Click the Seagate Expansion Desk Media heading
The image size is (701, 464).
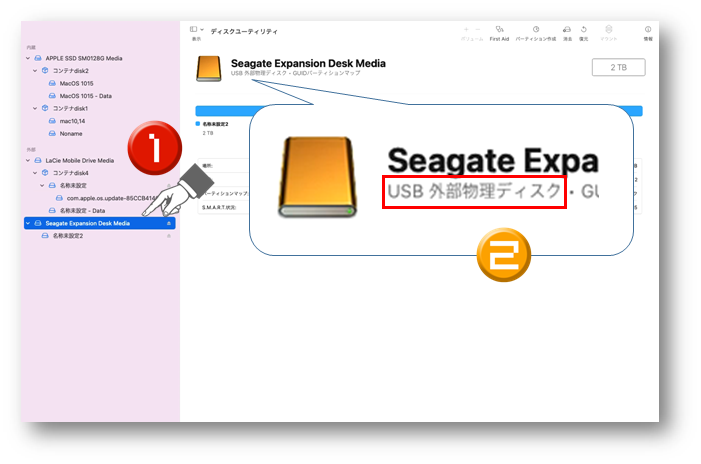[308, 63]
